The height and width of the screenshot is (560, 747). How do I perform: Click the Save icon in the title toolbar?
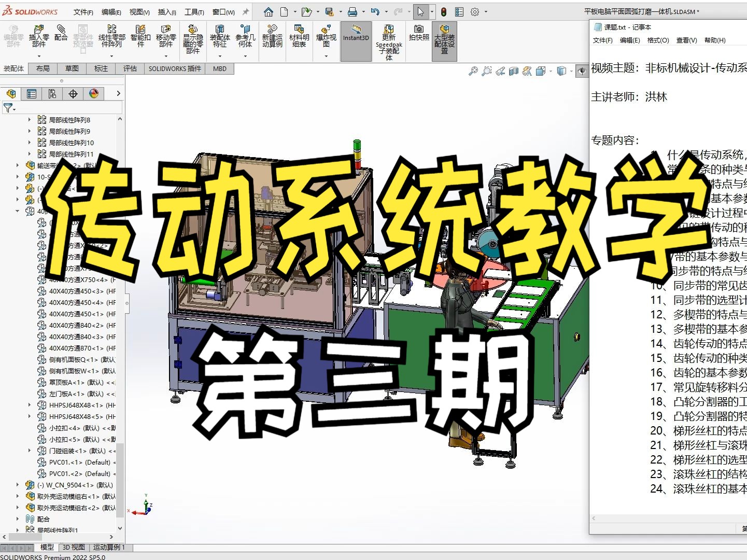(x=329, y=11)
